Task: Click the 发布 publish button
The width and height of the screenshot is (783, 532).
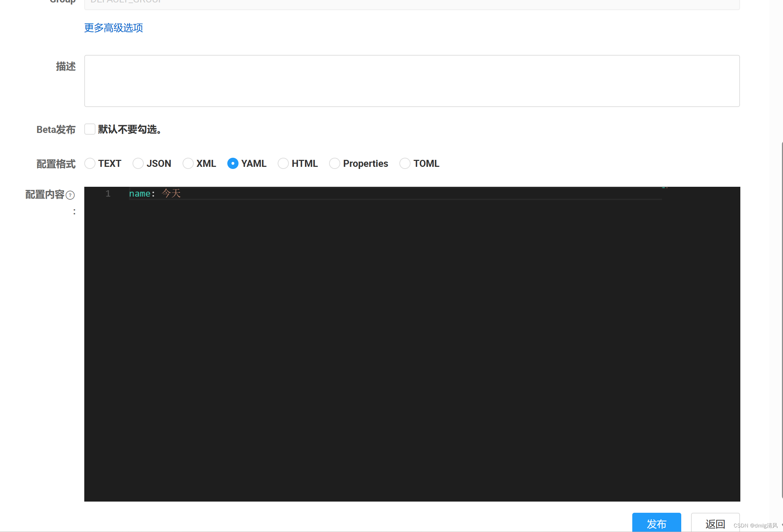Action: [x=656, y=523]
